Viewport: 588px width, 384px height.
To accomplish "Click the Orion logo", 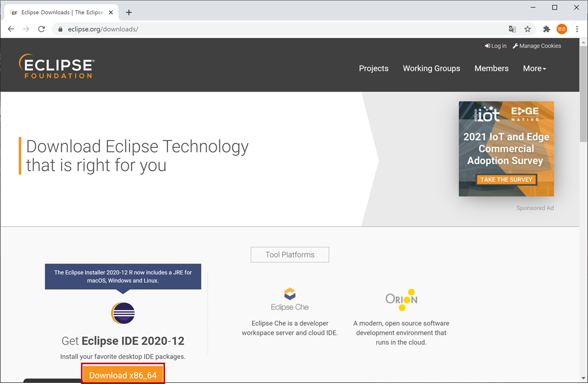I will tap(401, 300).
